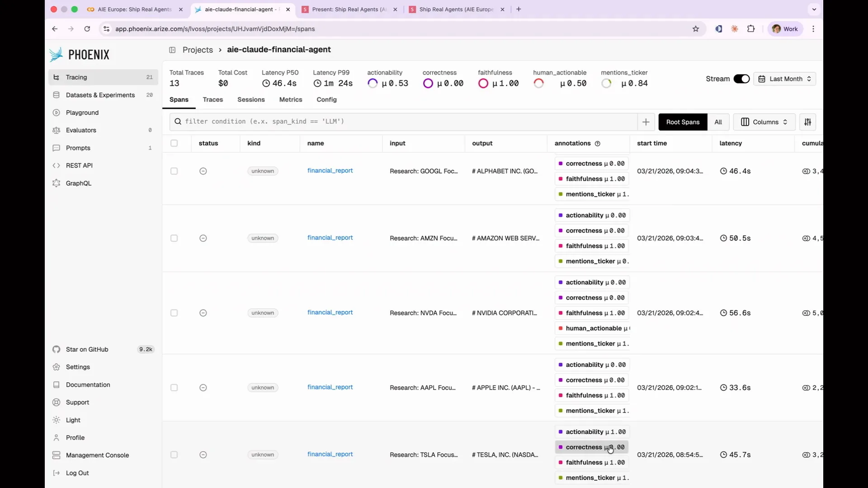
Task: Open the browser extensions puzzle icon
Action: coord(751,29)
